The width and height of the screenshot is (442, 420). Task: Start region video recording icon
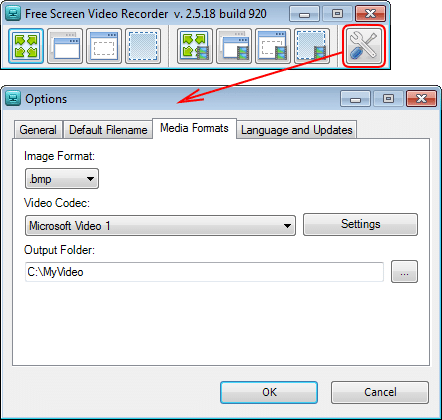coord(312,46)
